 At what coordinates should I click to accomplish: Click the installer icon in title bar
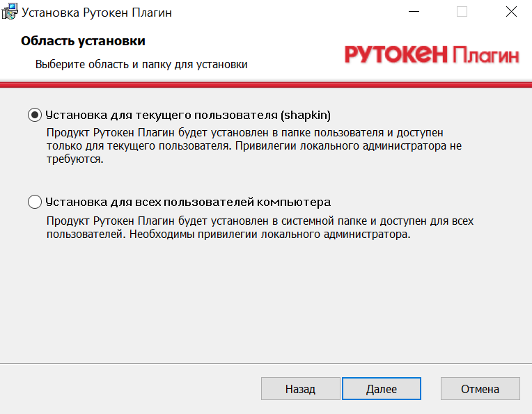coord(10,12)
